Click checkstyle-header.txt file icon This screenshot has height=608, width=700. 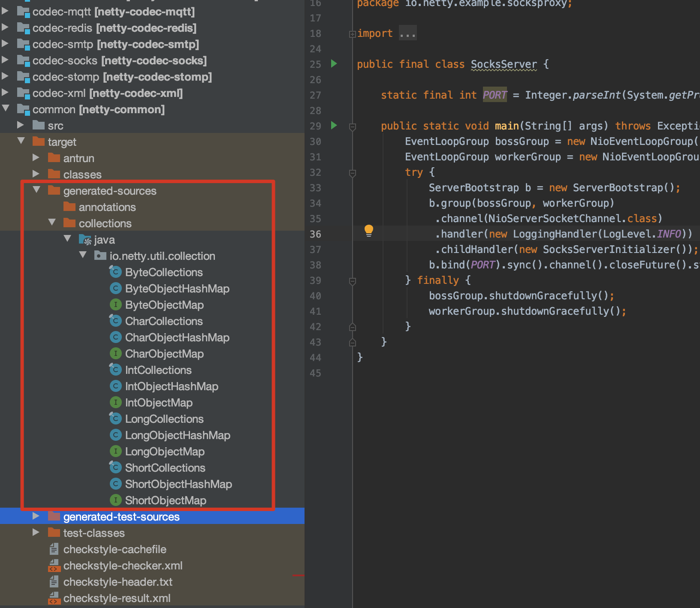(54, 582)
